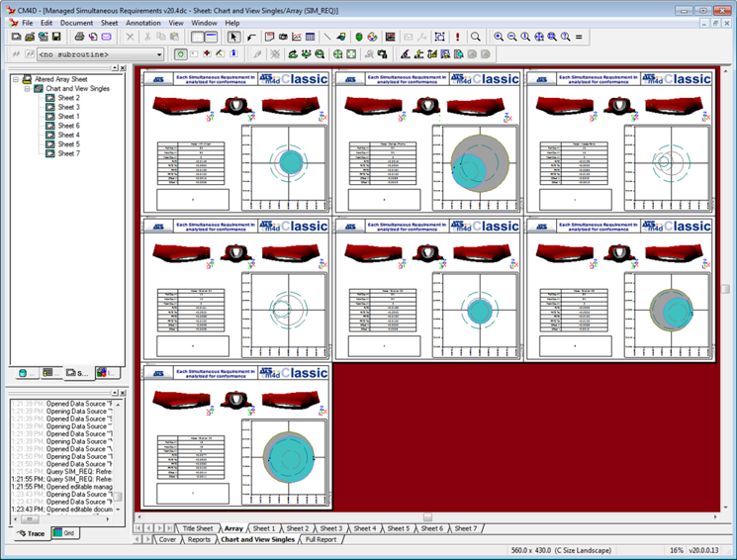The image size is (737, 560).
Task: Click the Save floppy disk icon
Action: [56, 37]
